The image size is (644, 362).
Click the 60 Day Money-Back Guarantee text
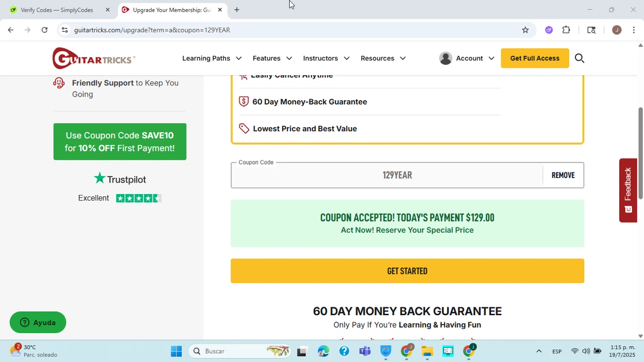click(310, 102)
